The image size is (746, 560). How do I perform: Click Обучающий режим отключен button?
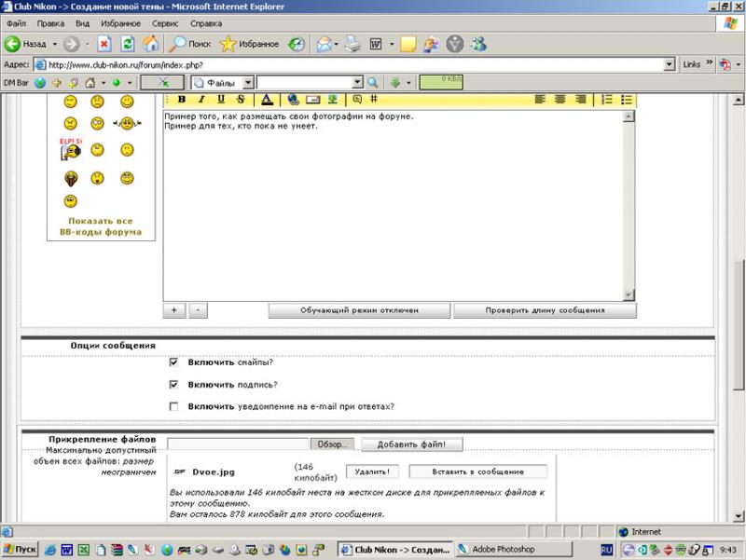tap(359, 310)
